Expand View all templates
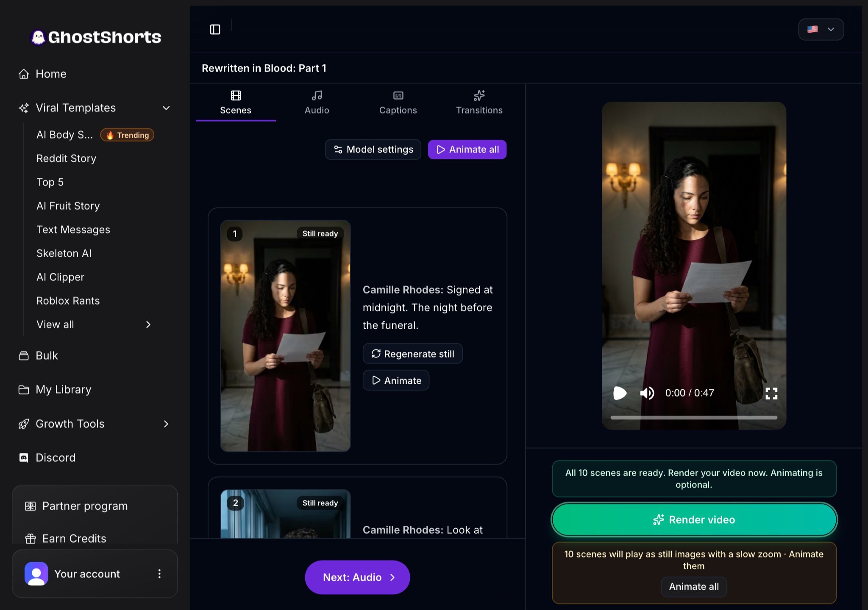Image resolution: width=868 pixels, height=610 pixels. 94,324
